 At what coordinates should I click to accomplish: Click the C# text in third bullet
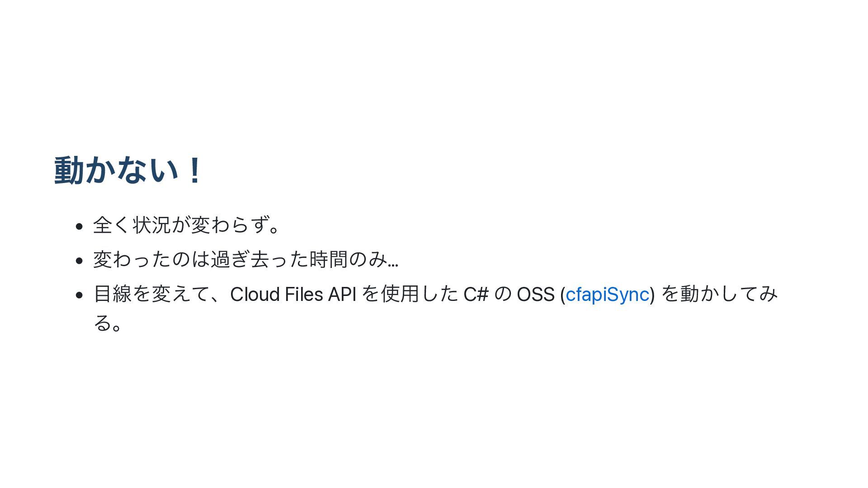pos(476,295)
